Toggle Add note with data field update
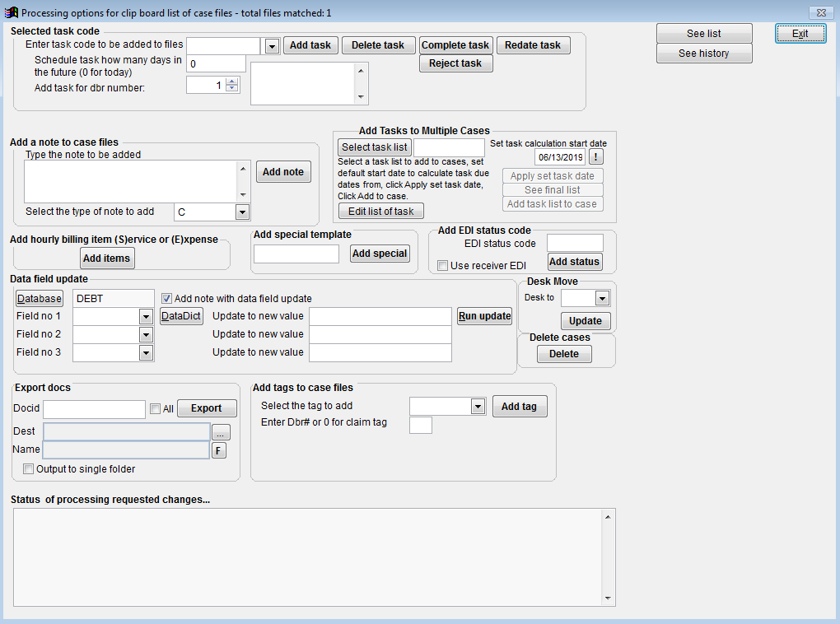This screenshot has width=840, height=624. coord(166,298)
